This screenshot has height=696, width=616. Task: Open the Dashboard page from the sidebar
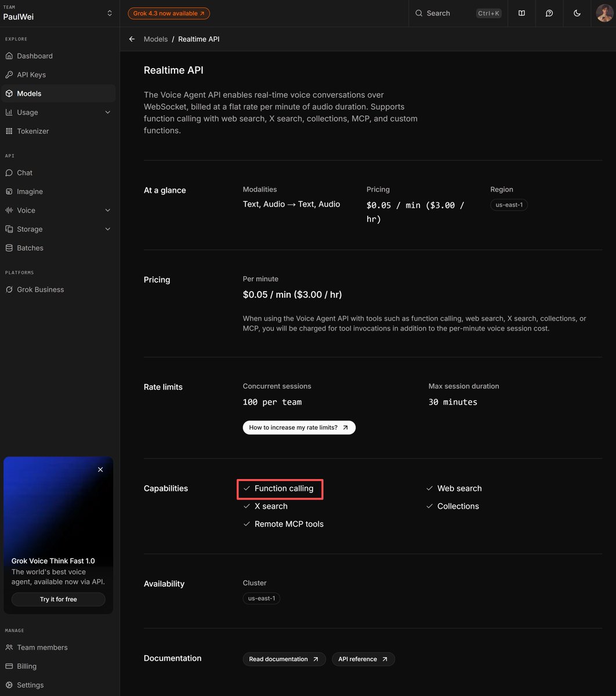[x=58, y=56]
